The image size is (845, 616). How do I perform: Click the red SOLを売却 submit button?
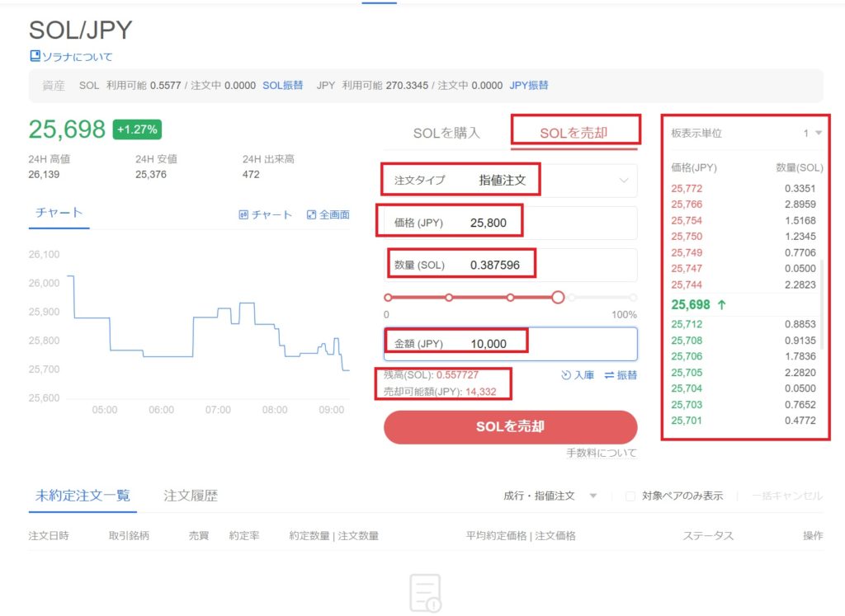pos(510,427)
